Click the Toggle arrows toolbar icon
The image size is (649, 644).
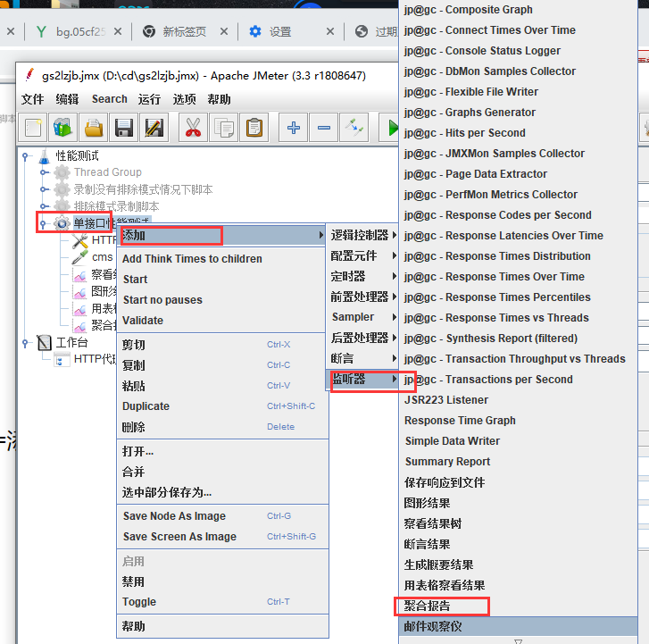point(354,128)
